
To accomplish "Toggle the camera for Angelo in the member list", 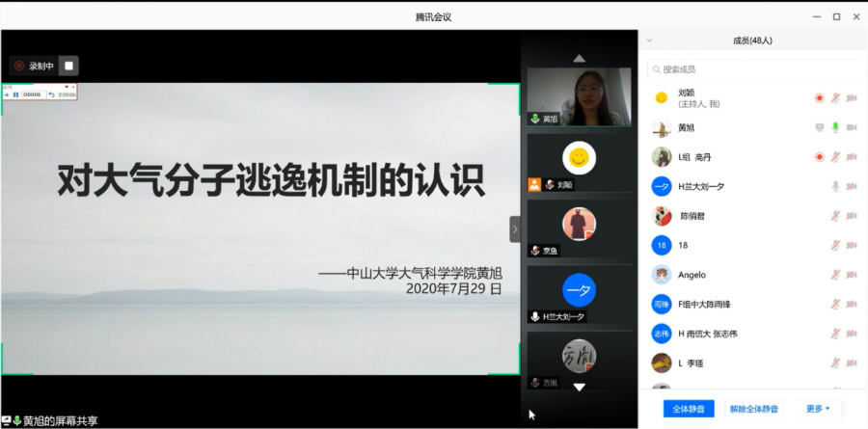I will (853, 274).
